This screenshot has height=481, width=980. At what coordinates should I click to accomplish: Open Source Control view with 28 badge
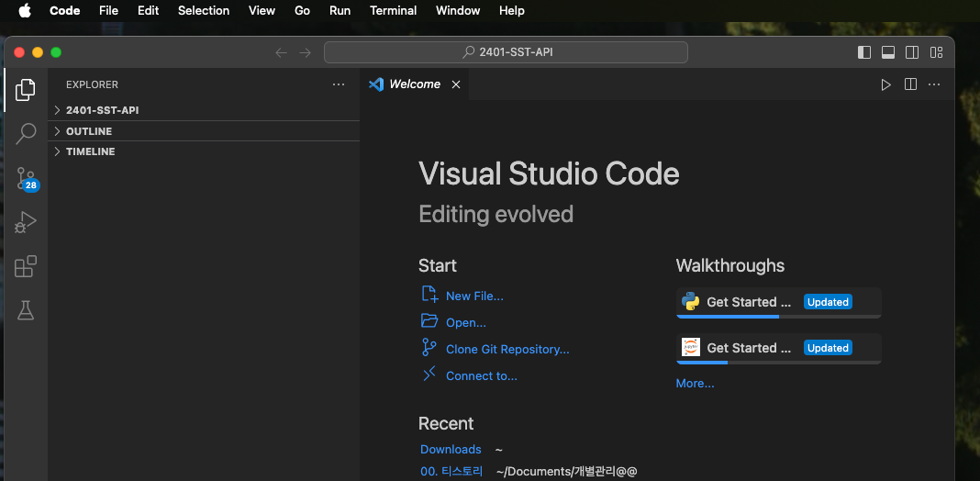click(x=27, y=178)
